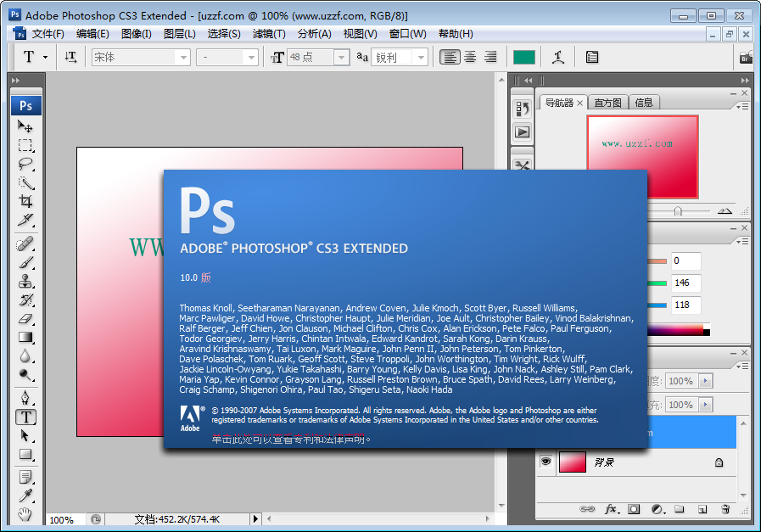
Task: Open the font style dropdown
Action: pos(250,58)
